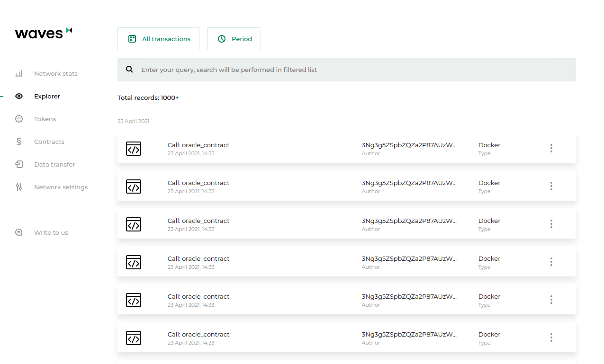Click the smart contract icon on the first transaction

(x=134, y=148)
